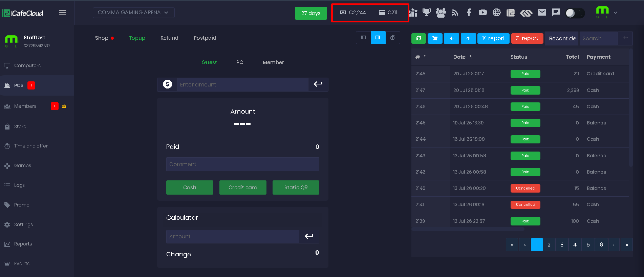Switch to the Refund tab

(x=169, y=38)
